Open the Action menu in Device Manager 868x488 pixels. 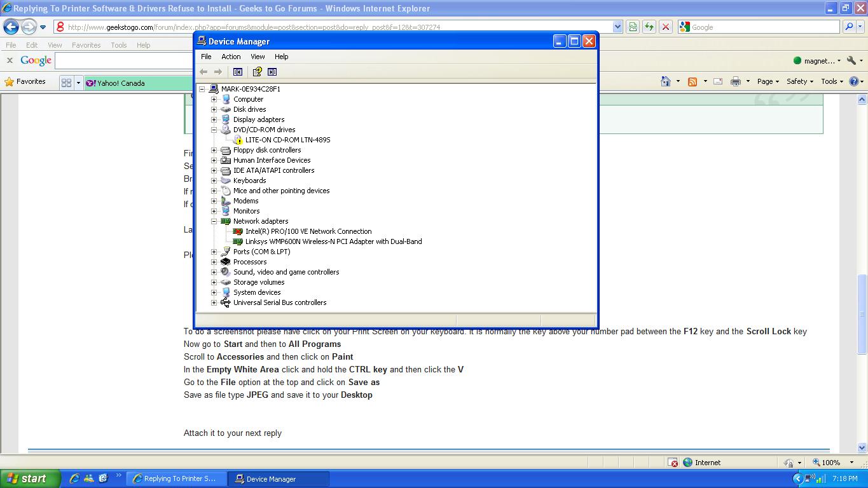[x=231, y=57]
